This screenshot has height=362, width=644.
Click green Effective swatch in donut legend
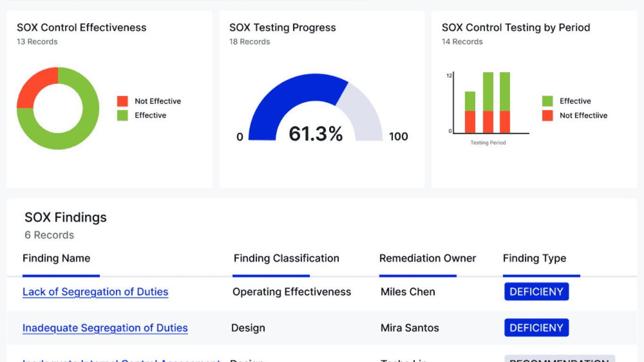click(123, 115)
